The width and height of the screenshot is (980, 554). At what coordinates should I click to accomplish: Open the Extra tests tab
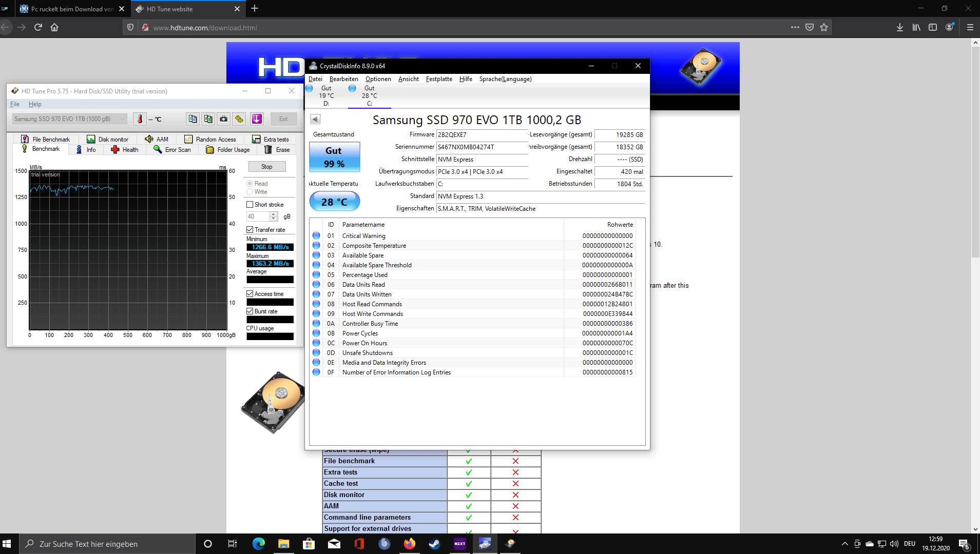coord(271,139)
